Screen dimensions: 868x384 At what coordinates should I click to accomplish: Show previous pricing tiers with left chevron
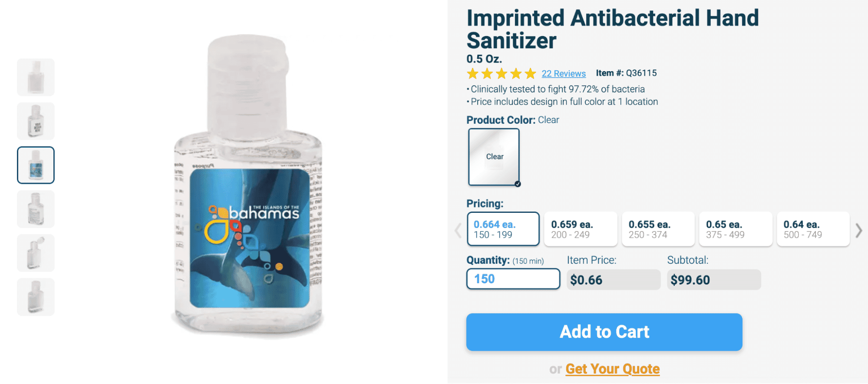coord(458,231)
